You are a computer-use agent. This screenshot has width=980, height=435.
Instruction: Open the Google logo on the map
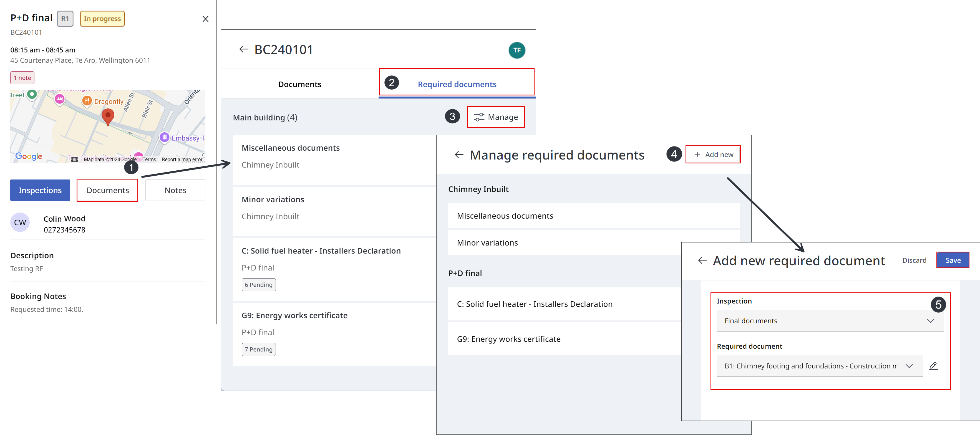(29, 156)
